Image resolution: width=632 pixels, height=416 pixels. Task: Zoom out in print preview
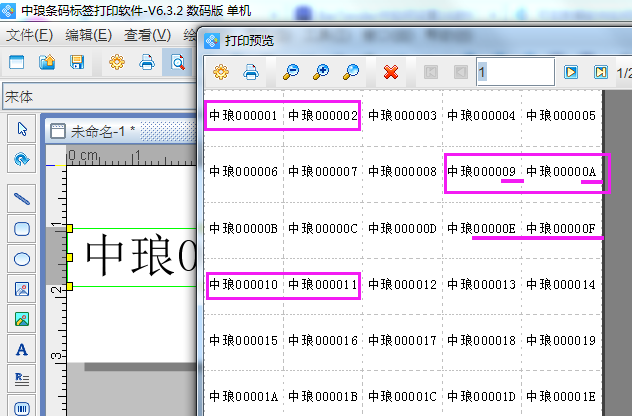pos(291,73)
